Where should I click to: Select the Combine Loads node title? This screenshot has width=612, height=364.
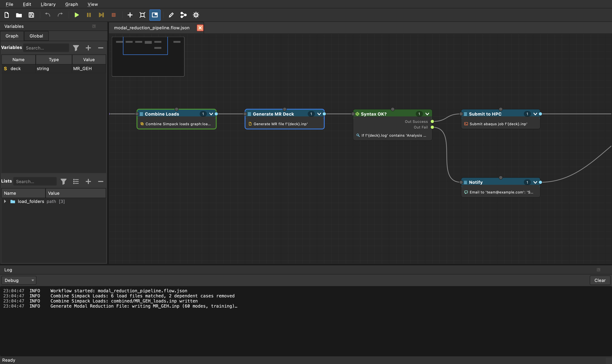(x=162, y=114)
